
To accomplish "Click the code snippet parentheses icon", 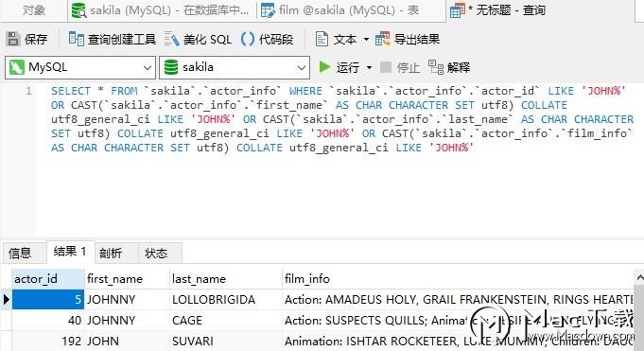I will (247, 39).
